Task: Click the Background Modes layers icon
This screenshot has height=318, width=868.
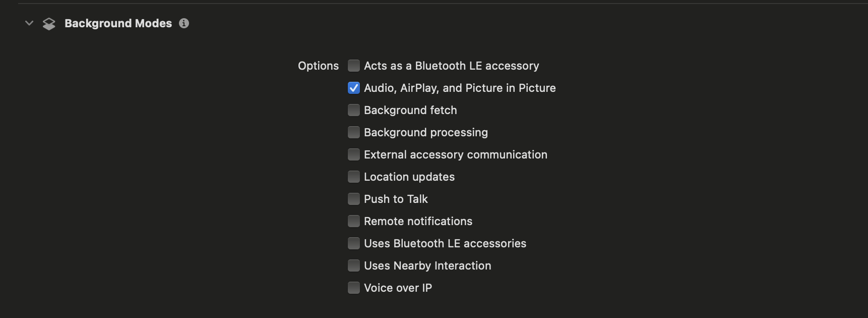Action: [x=49, y=24]
